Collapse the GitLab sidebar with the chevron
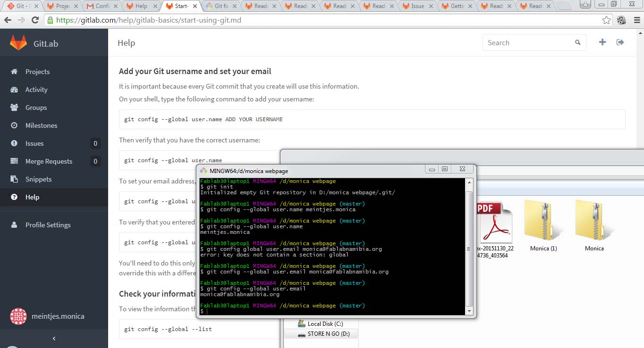644x348 pixels. [x=54, y=338]
